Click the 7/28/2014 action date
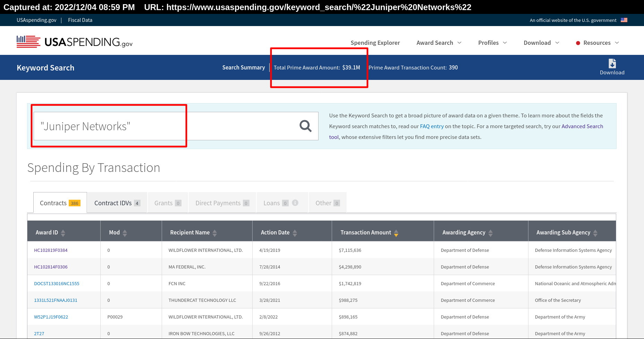Screen dimensions: 644x339 click(270, 267)
